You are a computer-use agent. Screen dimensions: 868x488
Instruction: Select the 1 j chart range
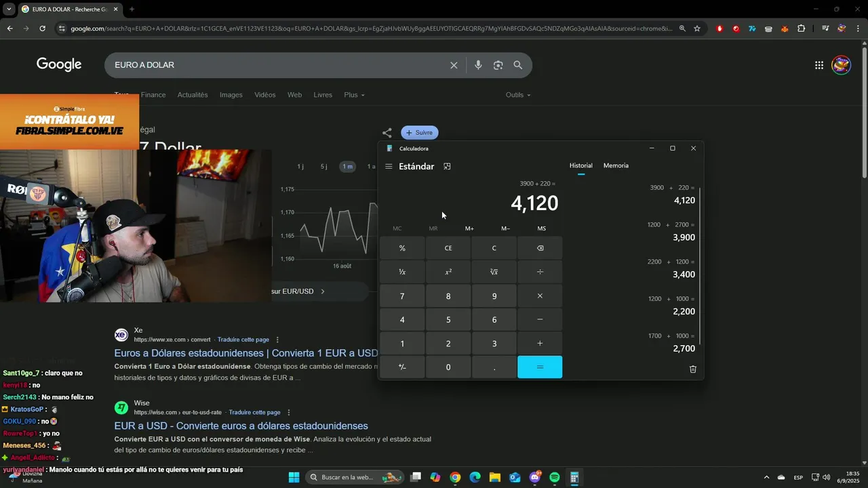click(x=300, y=167)
